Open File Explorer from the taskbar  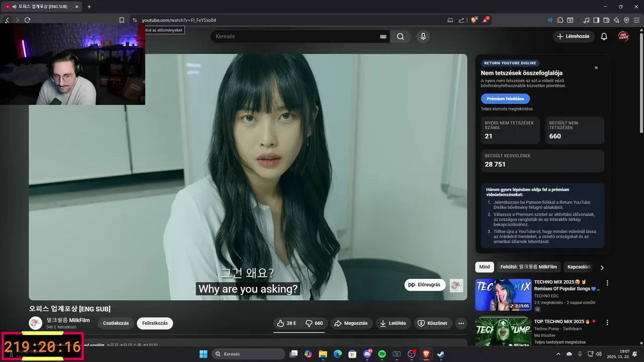(323, 354)
